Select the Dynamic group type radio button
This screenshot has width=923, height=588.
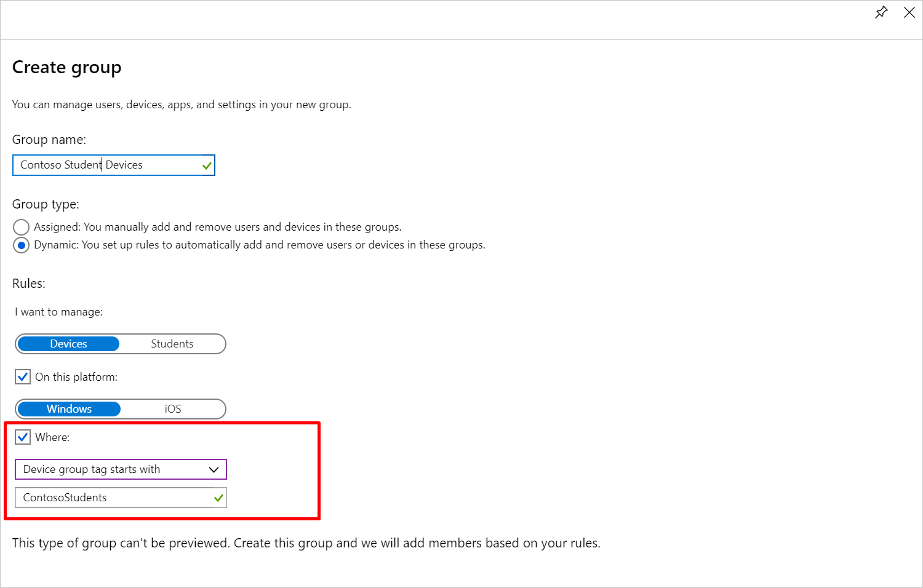point(22,245)
